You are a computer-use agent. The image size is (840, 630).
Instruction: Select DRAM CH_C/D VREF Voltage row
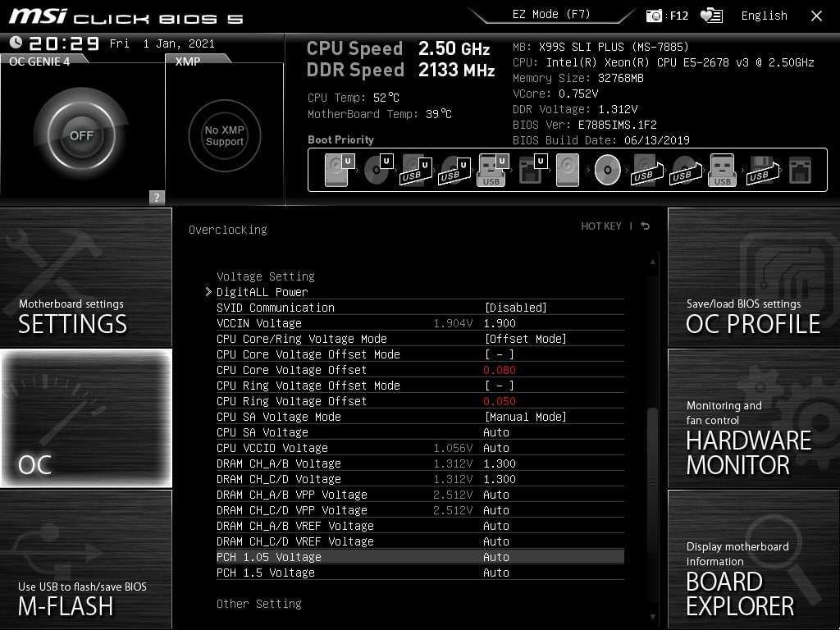pos(420,541)
